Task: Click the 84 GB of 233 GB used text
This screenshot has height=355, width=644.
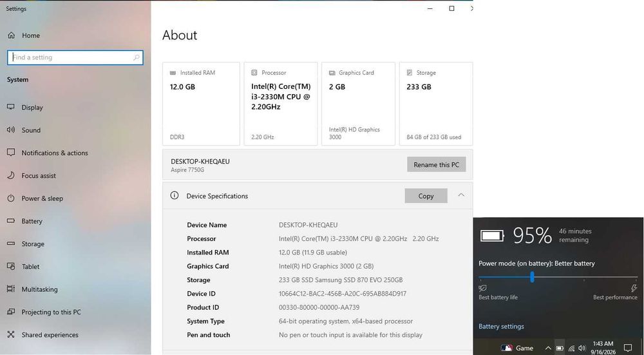Action: point(433,137)
